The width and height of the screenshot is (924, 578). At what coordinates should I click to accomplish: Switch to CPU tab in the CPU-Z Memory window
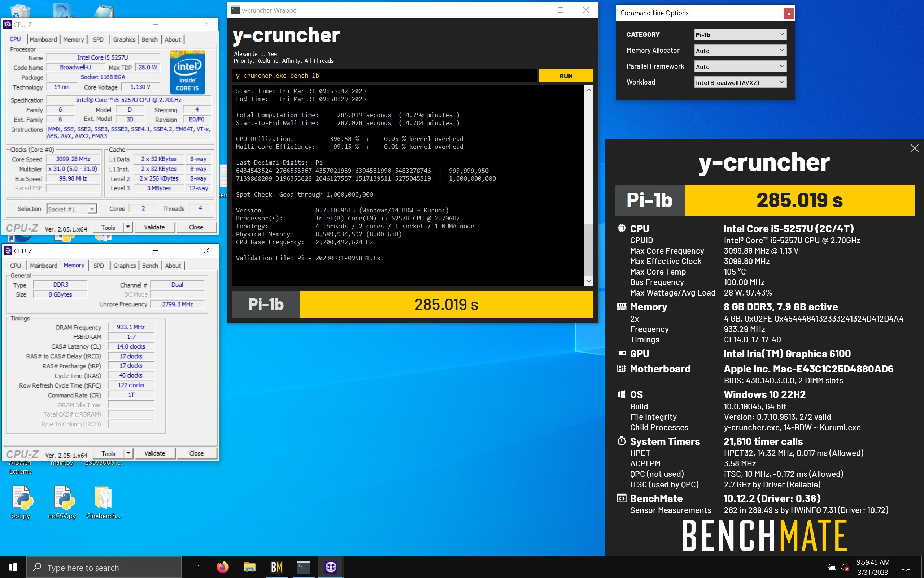click(x=16, y=266)
